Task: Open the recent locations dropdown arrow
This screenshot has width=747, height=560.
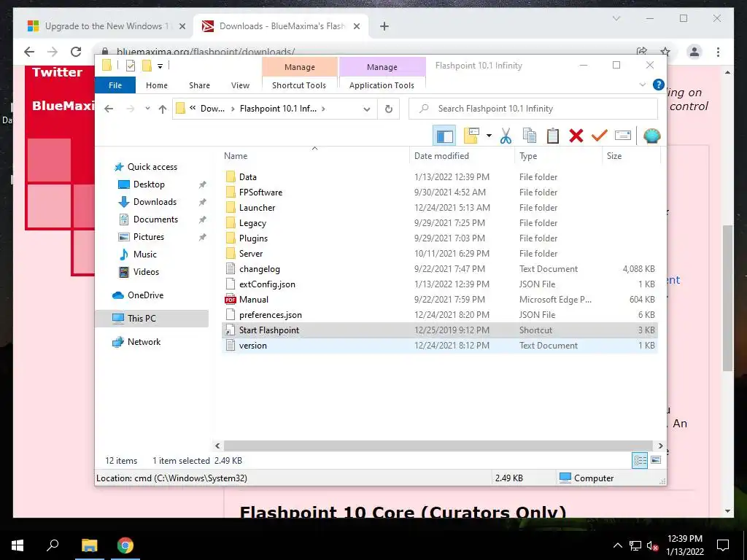Action: click(147, 109)
